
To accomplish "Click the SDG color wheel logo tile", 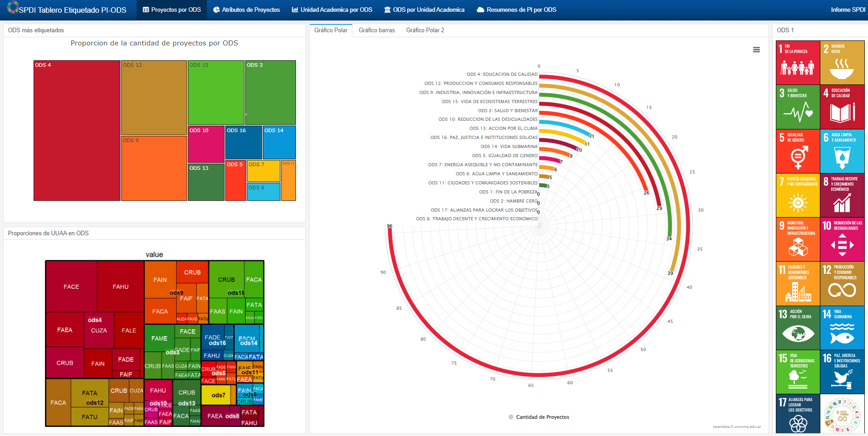I will pos(842,414).
